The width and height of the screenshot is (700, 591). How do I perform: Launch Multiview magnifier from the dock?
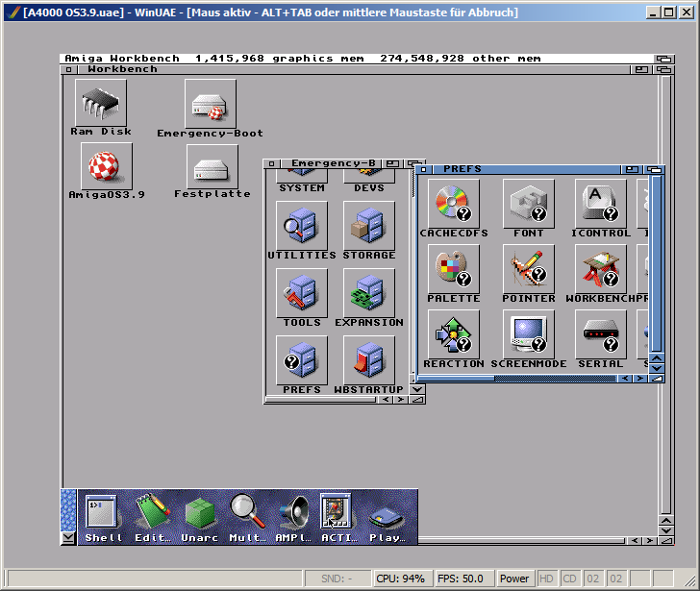247,516
